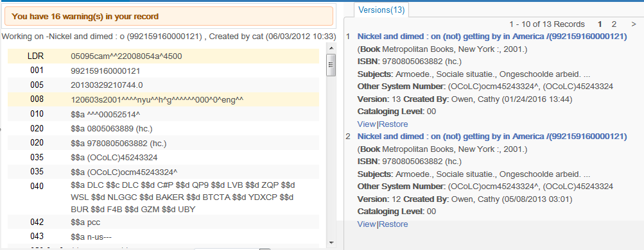This screenshot has width=644, height=250.
Task: Select 020 field with ISBN 9780805063882
Action: pyautogui.click(x=118, y=143)
